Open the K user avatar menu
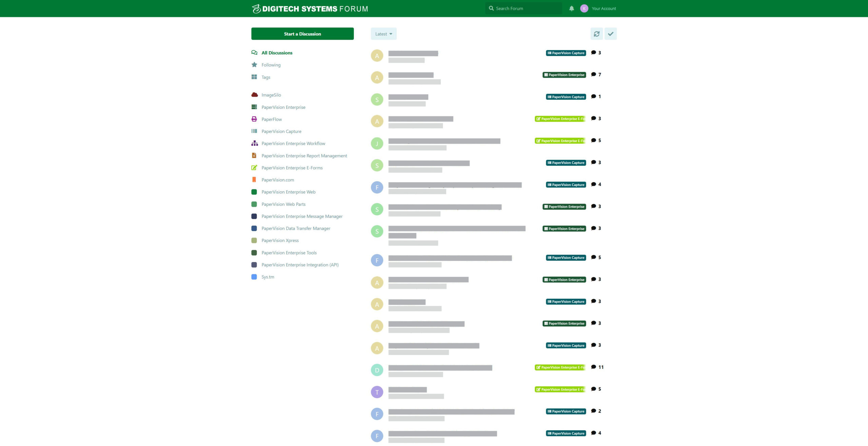Screen dimensions: 868x446 coord(584,8)
